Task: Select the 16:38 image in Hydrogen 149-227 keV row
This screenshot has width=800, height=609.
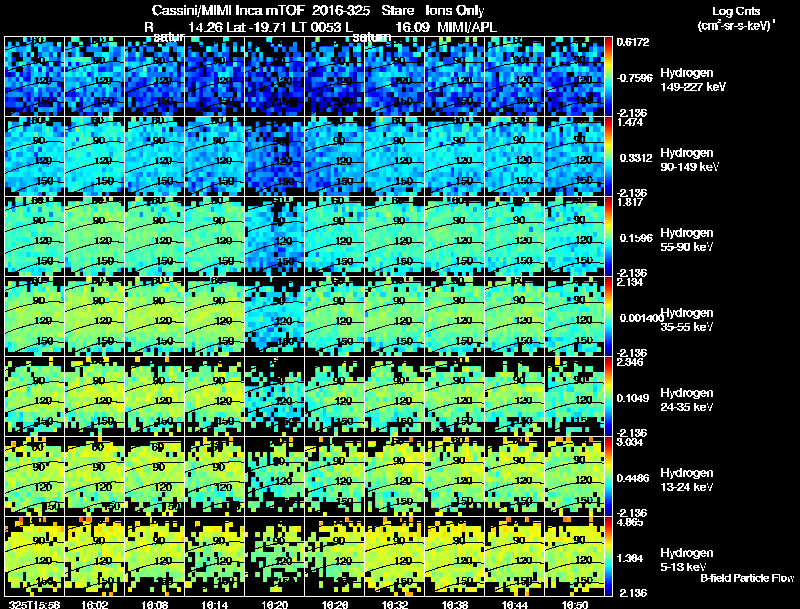Action: pos(455,76)
